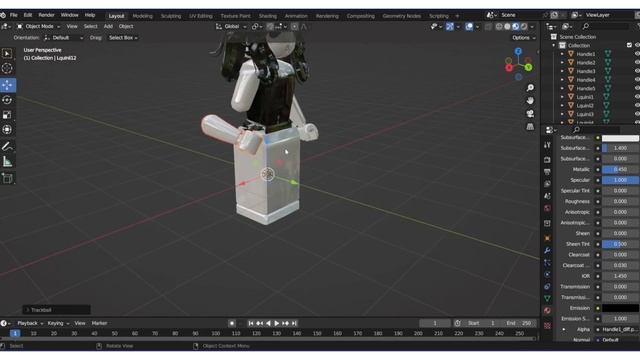
Task: Select the Select Box tool in toolbar
Action: [x=7, y=53]
